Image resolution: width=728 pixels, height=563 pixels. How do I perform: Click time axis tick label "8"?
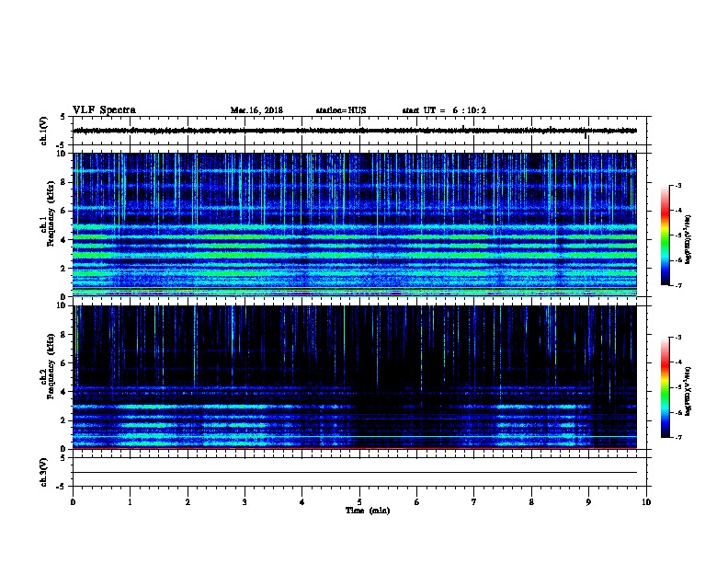(531, 502)
